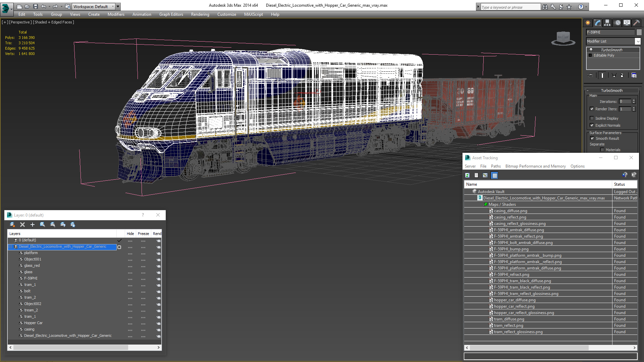This screenshot has height=362, width=644.
Task: Click Remove Modifier from stack icon
Action: (x=622, y=75)
